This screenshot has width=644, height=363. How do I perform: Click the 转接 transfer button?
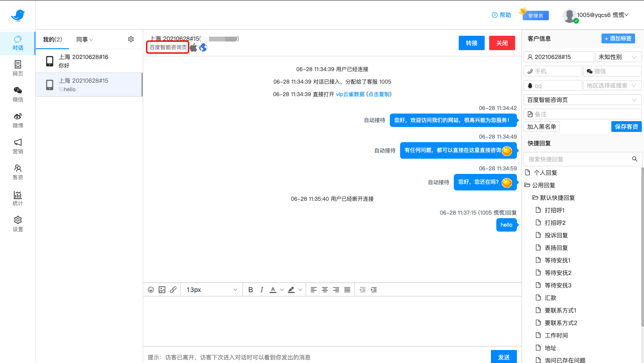[471, 43]
